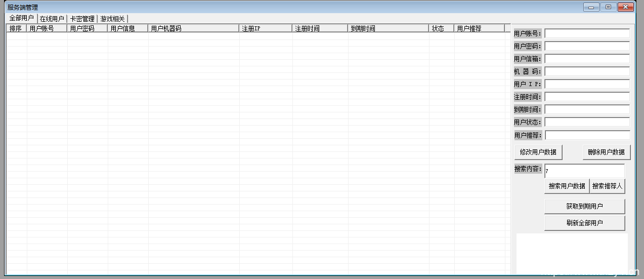Viewport: 644px width, 279px height.
Task: Focus the 用户信箱 input field
Action: click(x=587, y=59)
